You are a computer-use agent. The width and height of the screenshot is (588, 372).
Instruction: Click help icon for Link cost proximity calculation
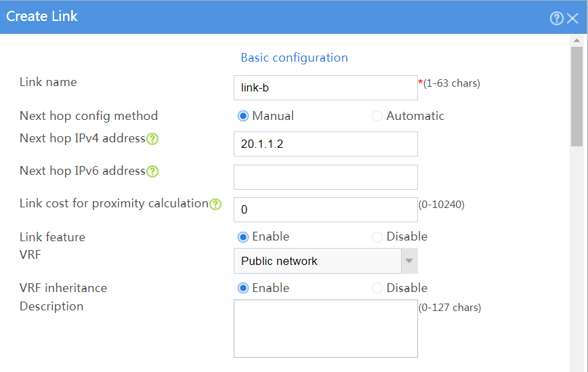(x=215, y=205)
